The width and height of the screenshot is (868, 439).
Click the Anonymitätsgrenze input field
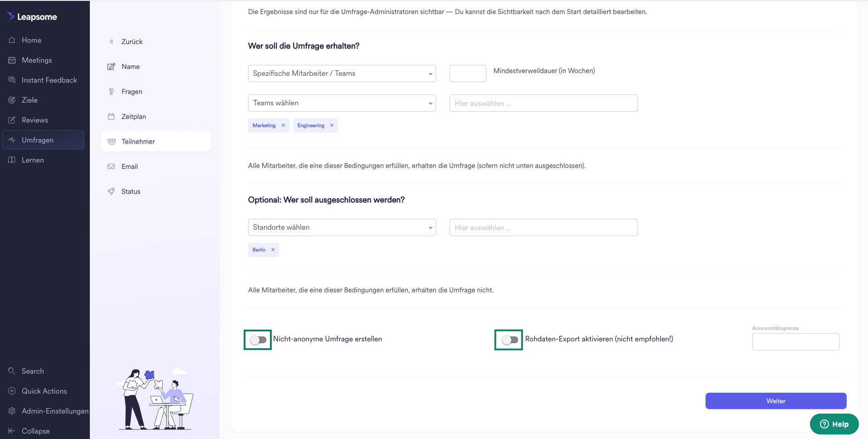795,342
